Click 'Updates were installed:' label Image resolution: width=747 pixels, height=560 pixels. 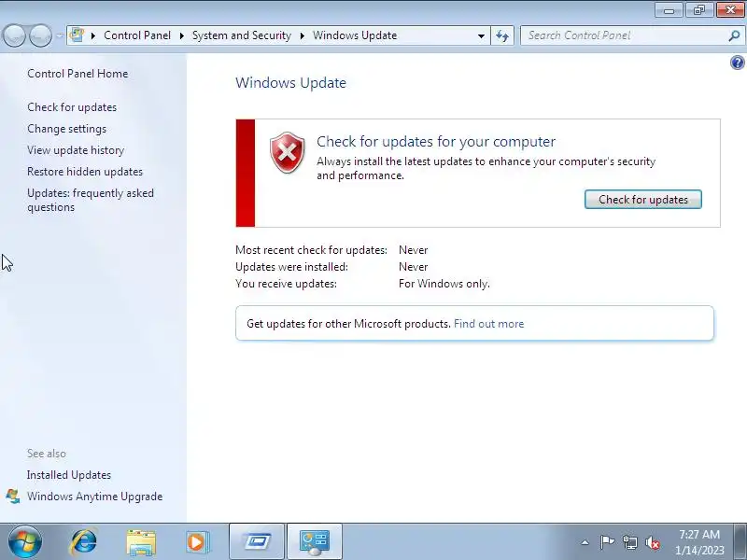click(x=291, y=267)
